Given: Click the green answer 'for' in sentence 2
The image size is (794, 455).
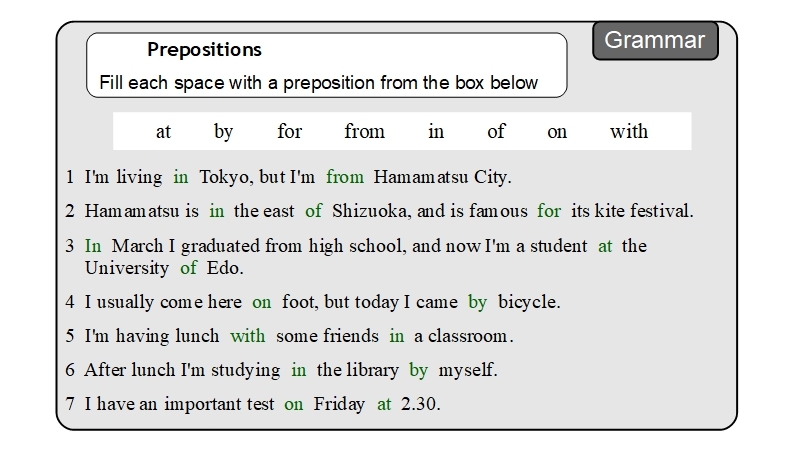Looking at the screenshot, I should coord(549,211).
